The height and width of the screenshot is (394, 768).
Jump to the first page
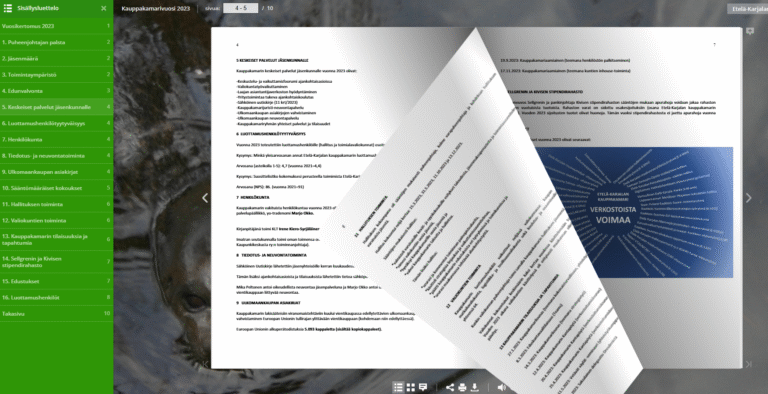pos(205,364)
